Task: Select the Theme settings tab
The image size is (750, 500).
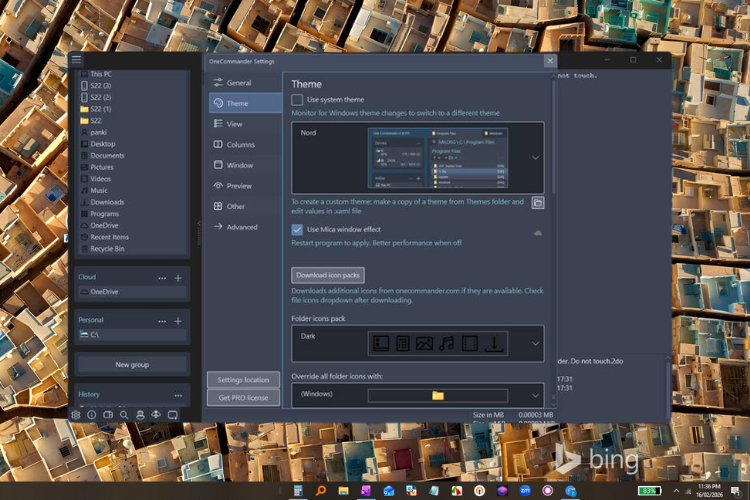Action: [245, 103]
